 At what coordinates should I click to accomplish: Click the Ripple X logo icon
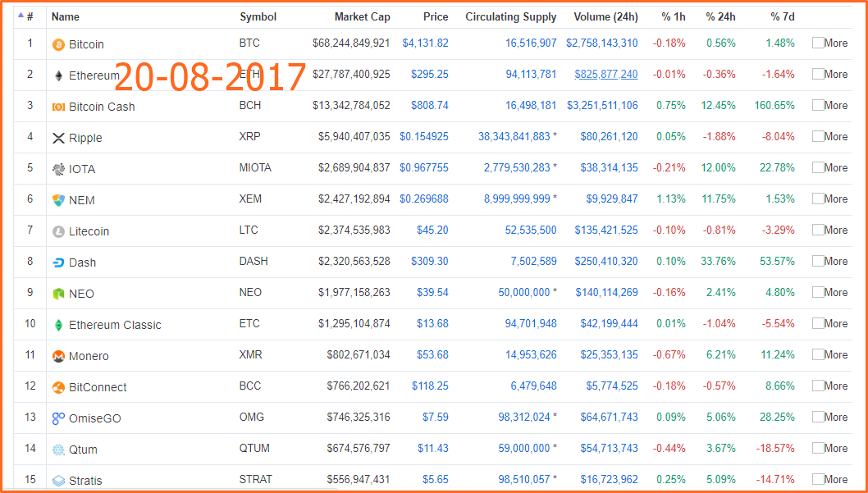pos(58,139)
